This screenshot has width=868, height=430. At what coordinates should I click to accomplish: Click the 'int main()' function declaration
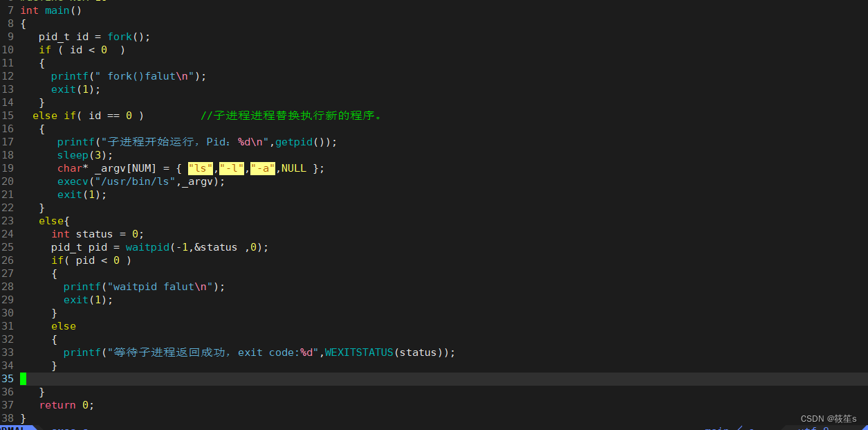(51, 10)
